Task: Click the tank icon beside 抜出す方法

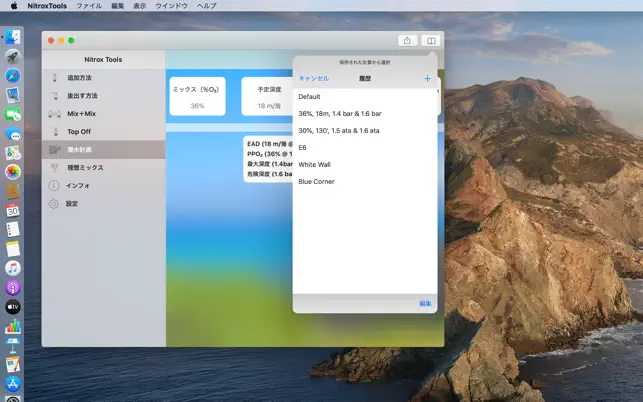Action: 55,96
